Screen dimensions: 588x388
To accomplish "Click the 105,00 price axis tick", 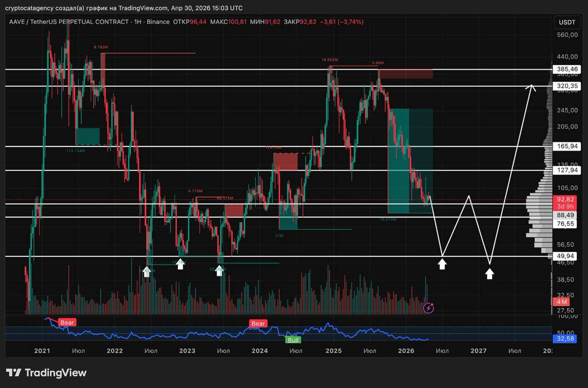I will (x=567, y=188).
